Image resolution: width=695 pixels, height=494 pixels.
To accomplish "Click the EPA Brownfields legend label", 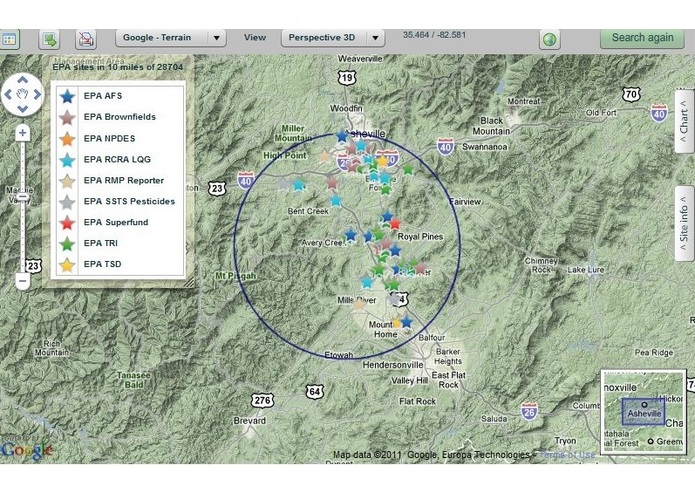I will click(x=120, y=117).
